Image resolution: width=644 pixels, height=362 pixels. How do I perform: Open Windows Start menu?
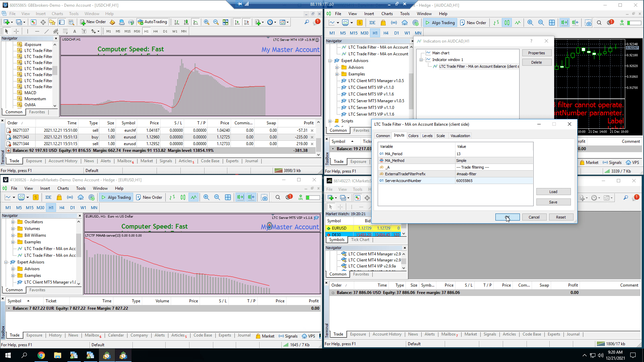(8, 355)
